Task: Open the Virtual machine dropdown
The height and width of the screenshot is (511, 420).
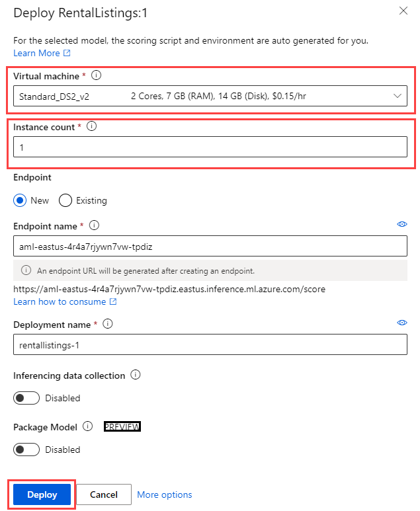Action: [x=210, y=97]
